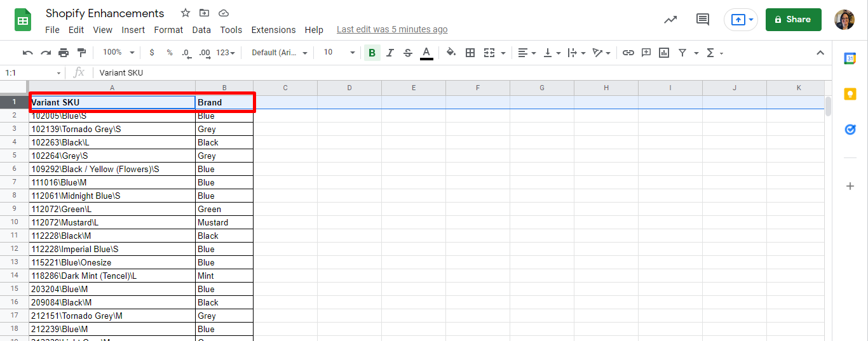Viewport: 868px width, 341px height.
Task: Insert a chart using the chart icon
Action: click(664, 53)
